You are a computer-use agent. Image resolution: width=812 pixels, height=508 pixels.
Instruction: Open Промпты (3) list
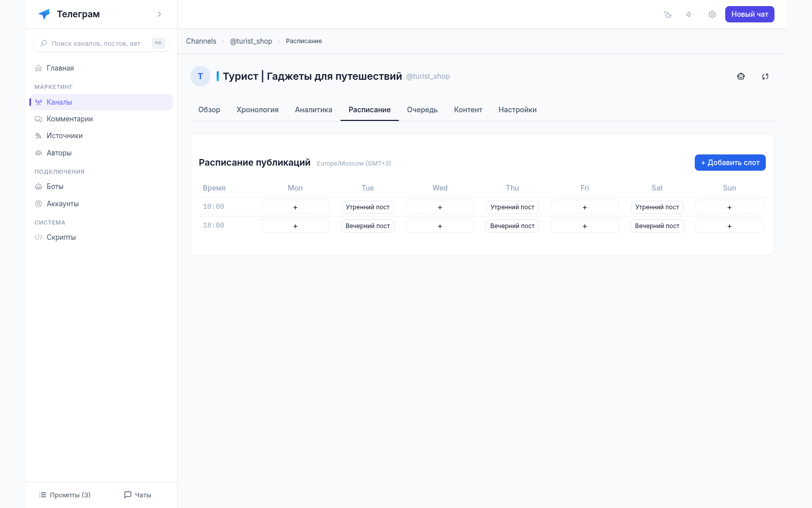(65, 495)
